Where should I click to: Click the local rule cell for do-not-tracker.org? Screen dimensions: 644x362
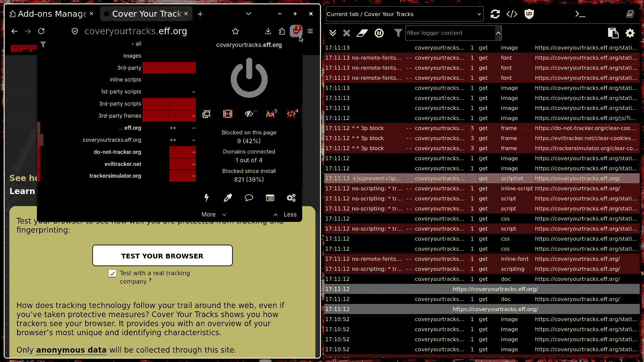pos(182,152)
